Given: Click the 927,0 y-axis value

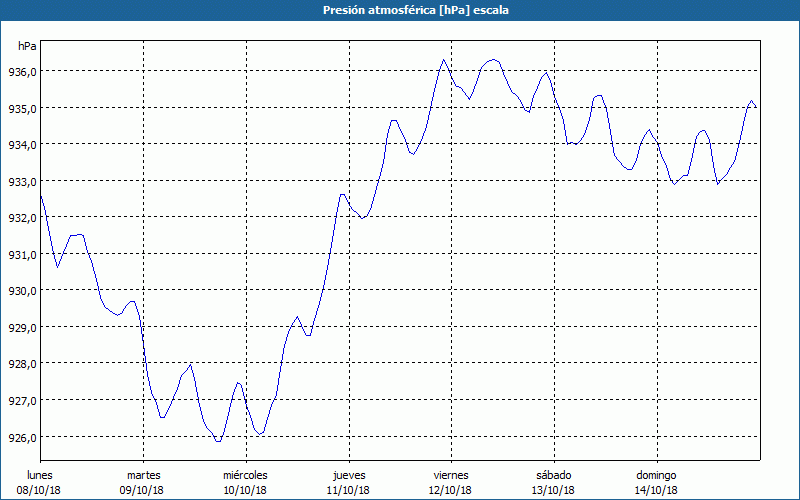Looking at the screenshot, I should tap(22, 401).
